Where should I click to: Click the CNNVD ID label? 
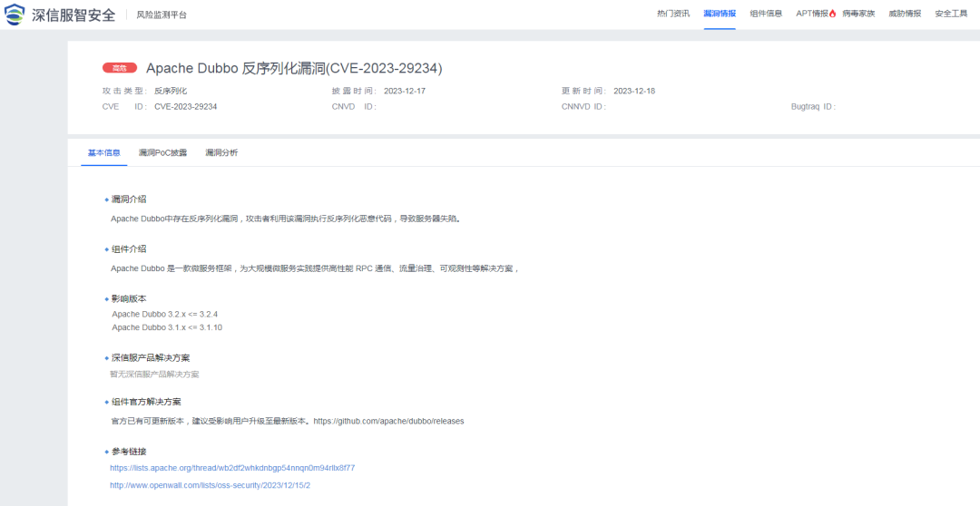tap(583, 107)
